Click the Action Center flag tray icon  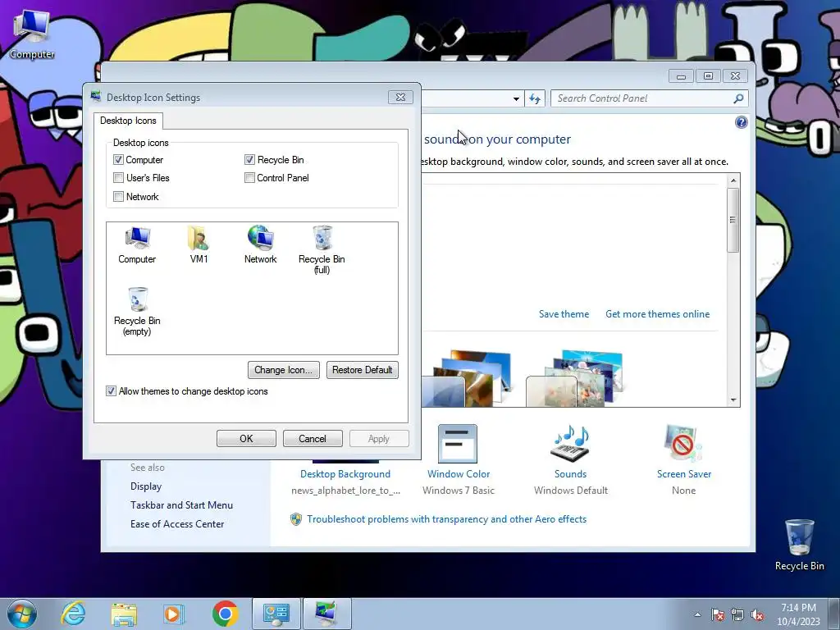(717, 615)
